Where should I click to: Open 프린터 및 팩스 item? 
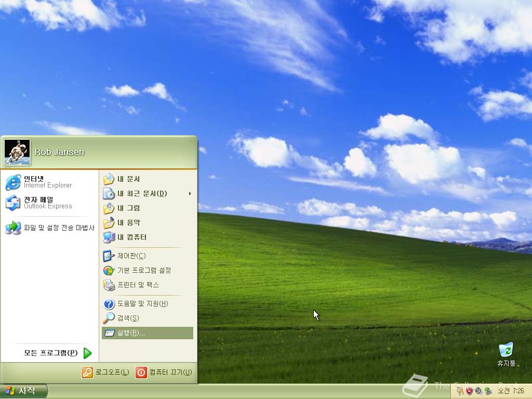148,285
